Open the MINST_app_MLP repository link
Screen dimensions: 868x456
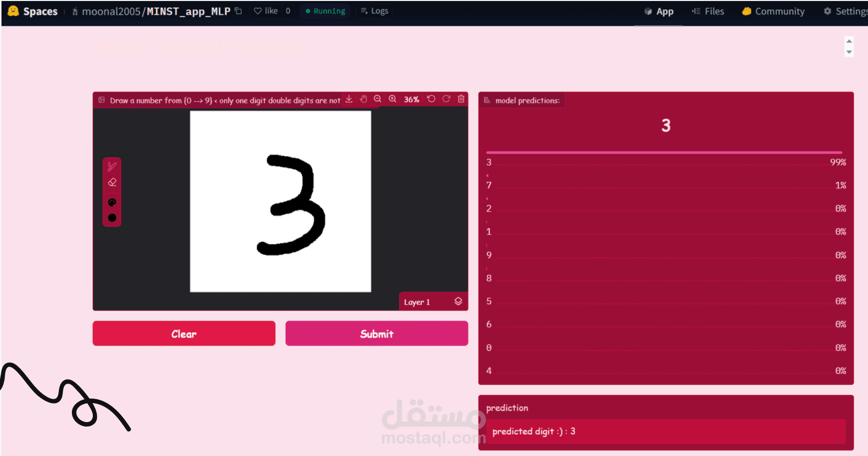point(189,11)
